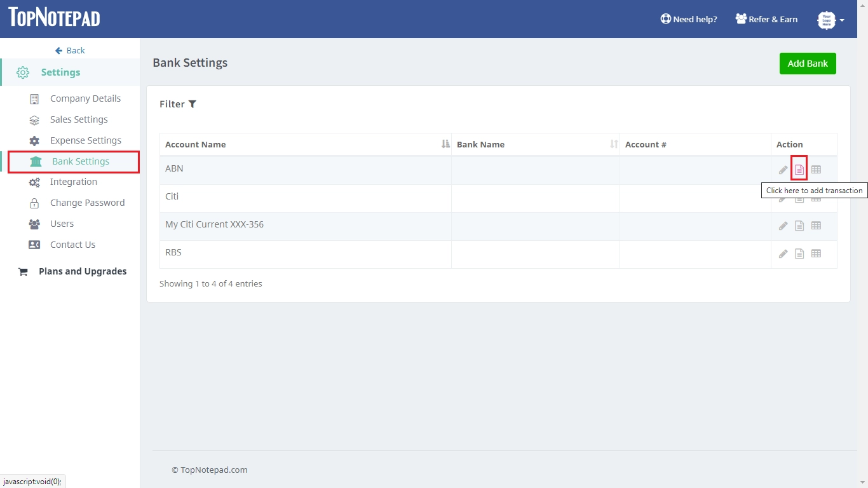868x488 pixels.
Task: Click the table grid icon in RBS row
Action: [816, 254]
